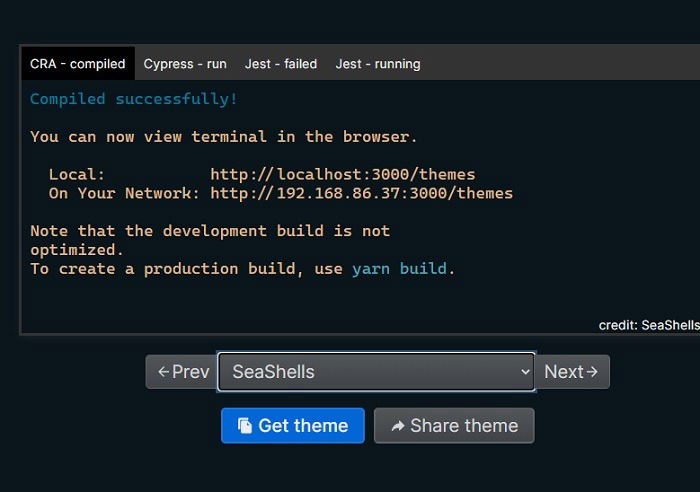This screenshot has height=492, width=700.
Task: Click the Get theme button label
Action: 303,425
